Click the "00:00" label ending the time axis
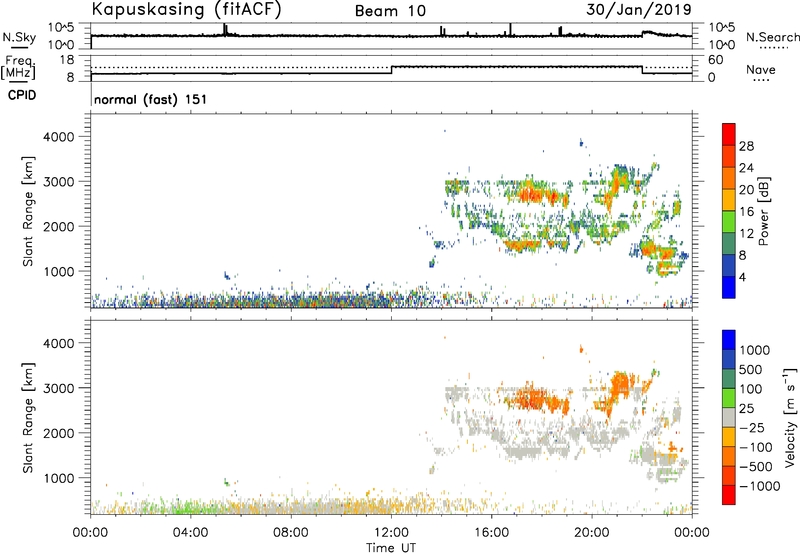 pos(692,533)
